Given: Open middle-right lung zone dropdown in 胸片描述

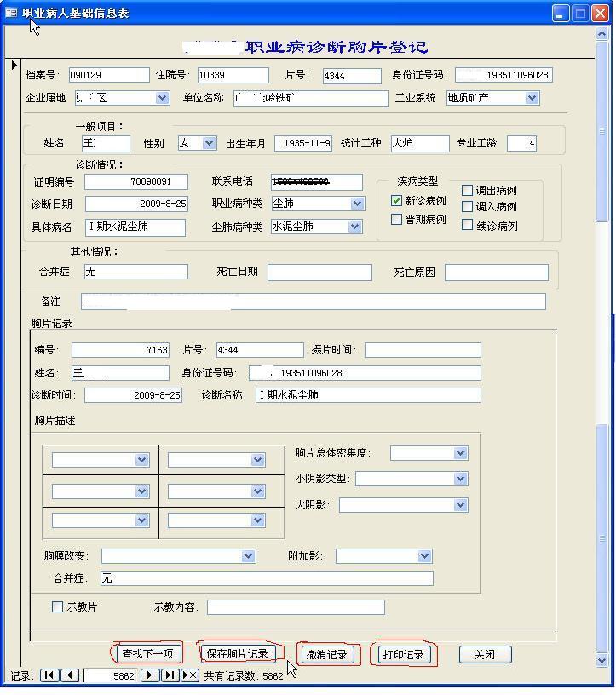Looking at the screenshot, I should pyautogui.click(x=257, y=491).
